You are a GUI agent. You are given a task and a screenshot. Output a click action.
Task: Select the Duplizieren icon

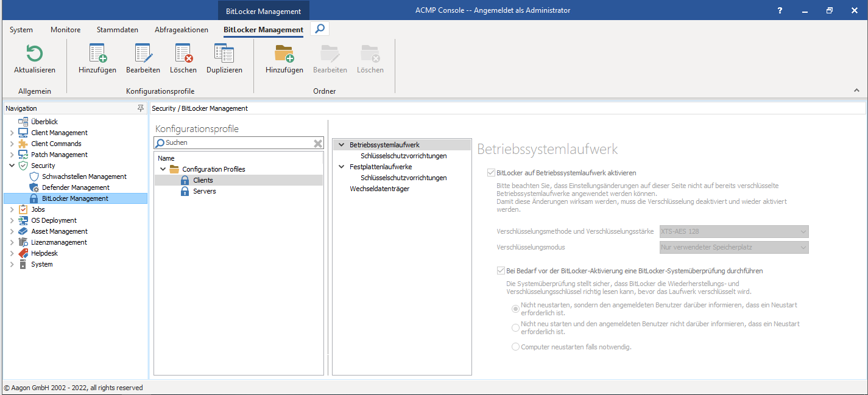point(224,55)
